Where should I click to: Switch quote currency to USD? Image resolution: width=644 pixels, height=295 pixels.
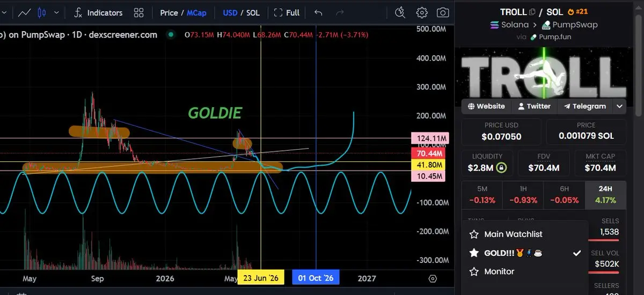tap(230, 12)
